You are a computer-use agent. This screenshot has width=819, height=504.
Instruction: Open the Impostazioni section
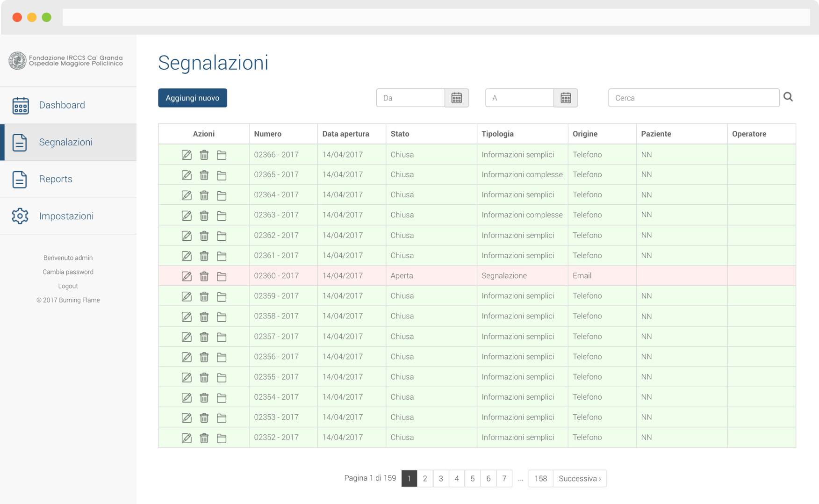pyautogui.click(x=68, y=216)
